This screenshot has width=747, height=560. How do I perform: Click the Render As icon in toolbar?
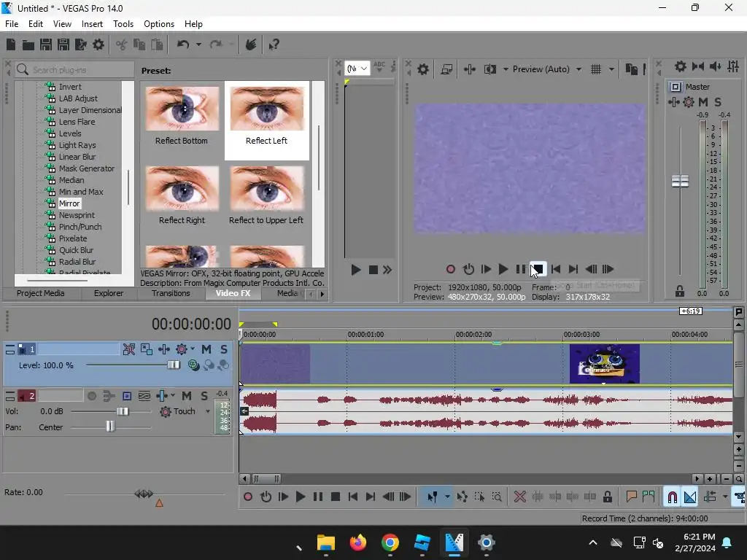pyautogui.click(x=81, y=44)
